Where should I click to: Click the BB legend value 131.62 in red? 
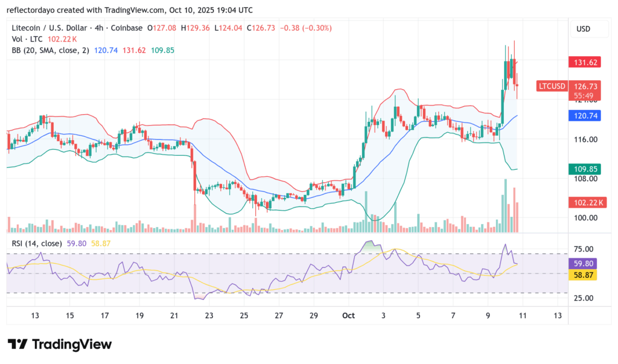[134, 51]
